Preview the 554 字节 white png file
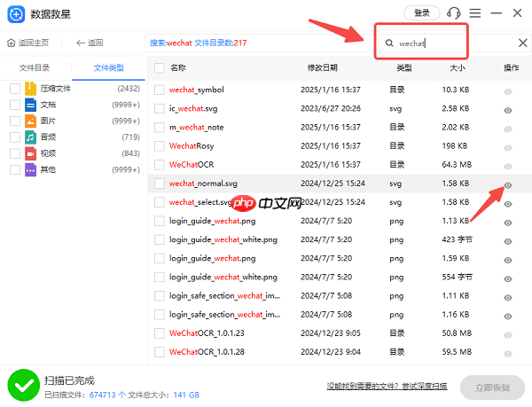The image size is (532, 407). coord(508,278)
